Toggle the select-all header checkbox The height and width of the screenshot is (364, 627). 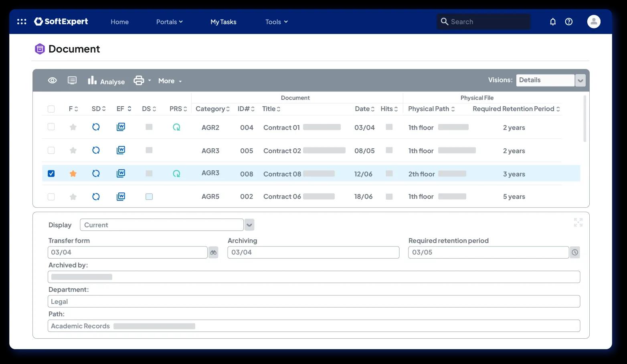click(x=51, y=109)
